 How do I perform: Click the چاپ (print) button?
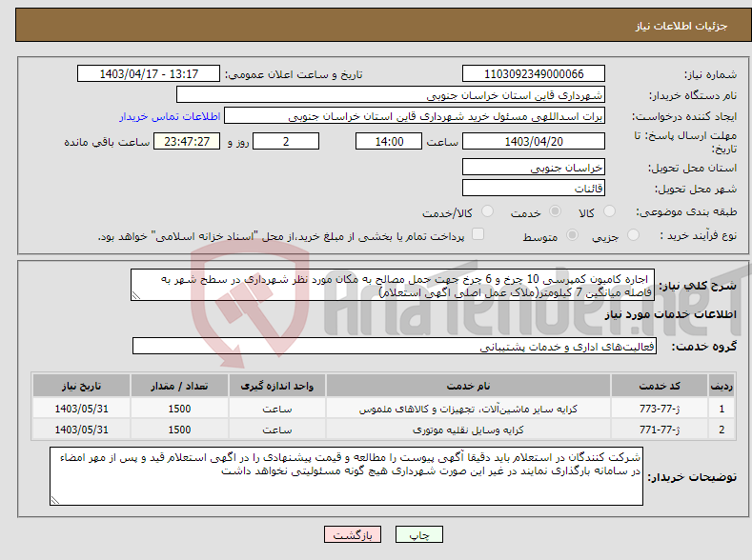418,534
